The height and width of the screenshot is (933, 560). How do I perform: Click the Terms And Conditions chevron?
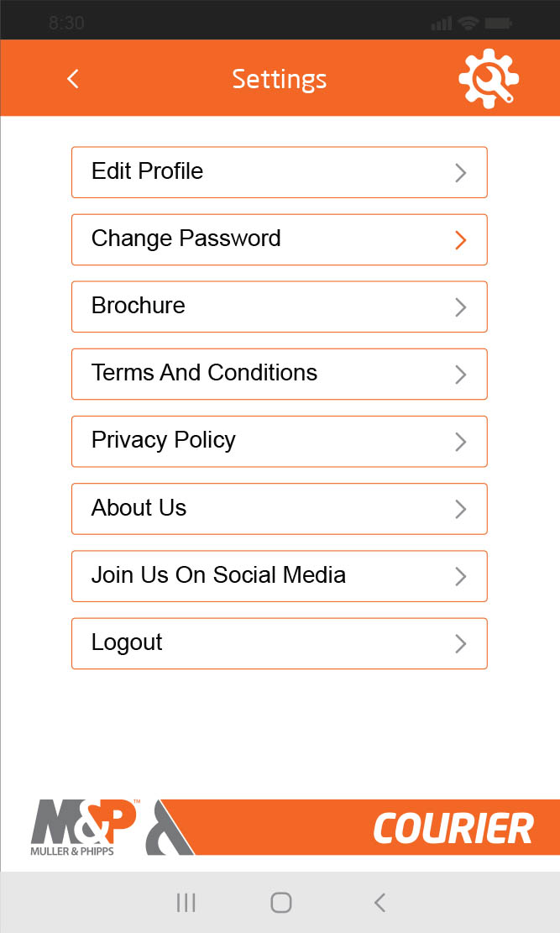[x=460, y=375]
